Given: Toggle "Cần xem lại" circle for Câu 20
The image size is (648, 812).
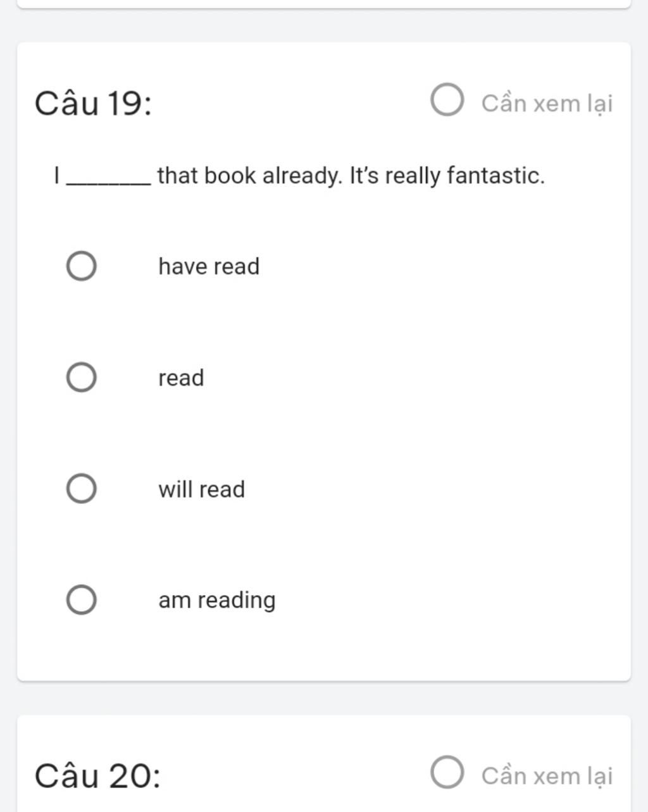Looking at the screenshot, I should [x=447, y=772].
